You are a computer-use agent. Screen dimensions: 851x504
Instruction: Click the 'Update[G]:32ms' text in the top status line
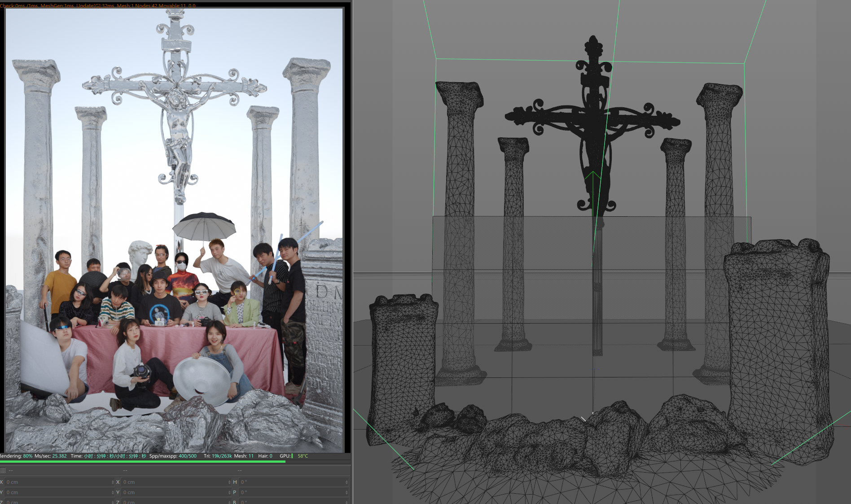pos(96,6)
